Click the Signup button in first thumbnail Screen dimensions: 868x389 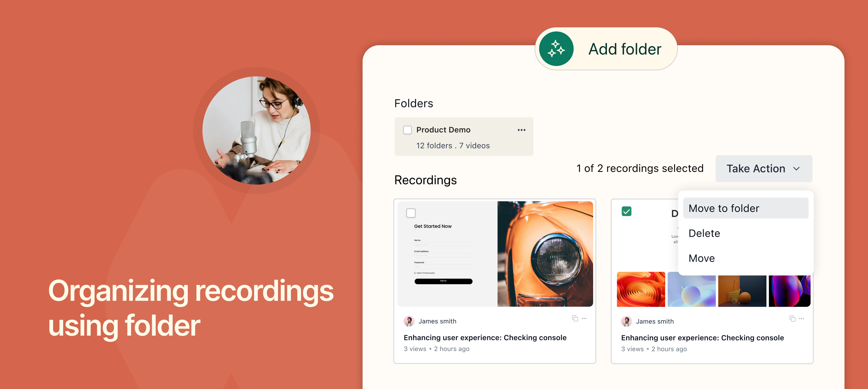(x=443, y=281)
